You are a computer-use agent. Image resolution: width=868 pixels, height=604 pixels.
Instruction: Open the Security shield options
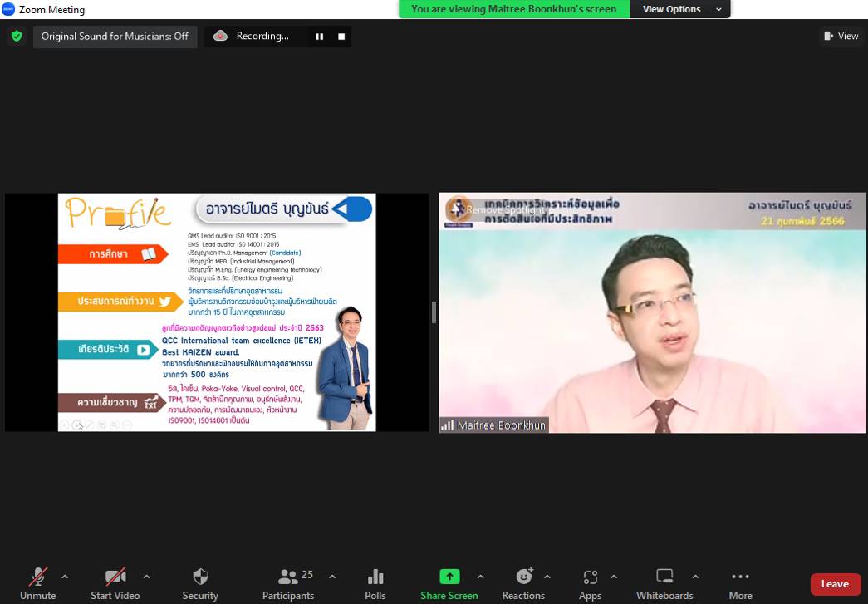(x=200, y=583)
